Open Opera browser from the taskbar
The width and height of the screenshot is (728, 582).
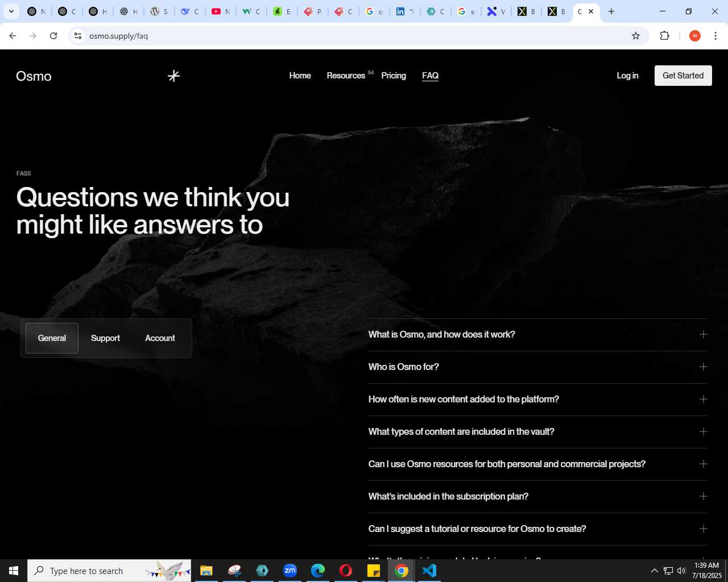tap(346, 571)
